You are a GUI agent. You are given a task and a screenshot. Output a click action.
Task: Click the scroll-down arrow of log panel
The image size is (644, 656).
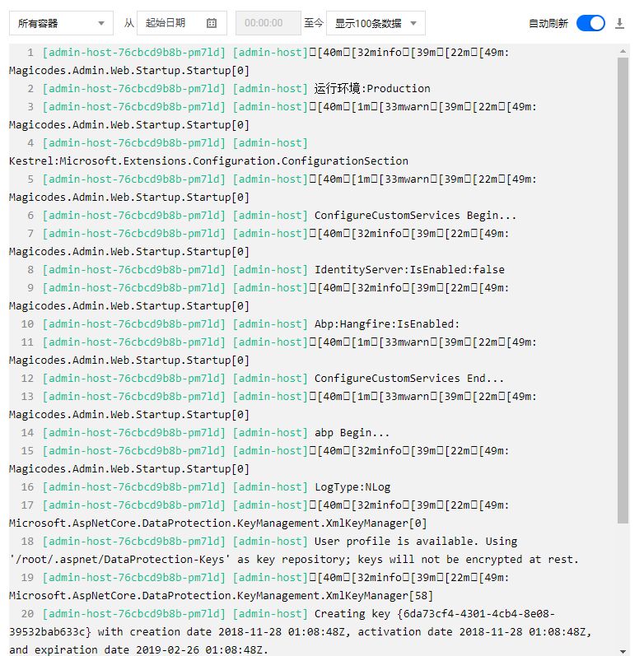click(623, 651)
